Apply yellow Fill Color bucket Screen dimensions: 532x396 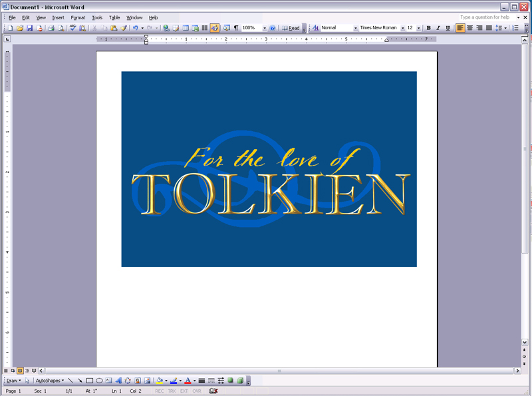click(x=160, y=381)
